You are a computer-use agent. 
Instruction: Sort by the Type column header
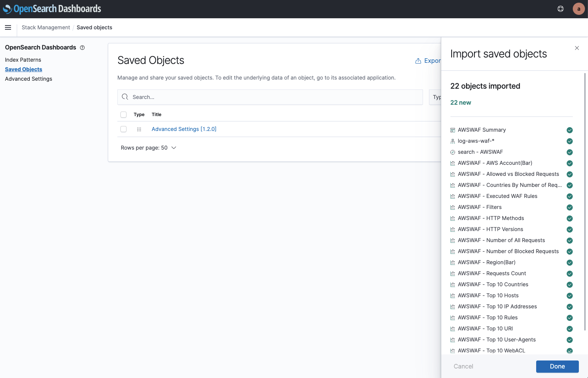(x=139, y=115)
